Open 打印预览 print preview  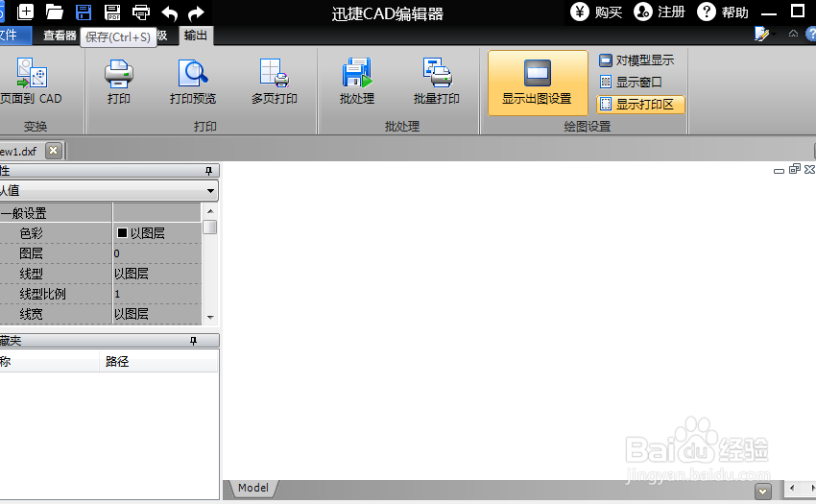coord(193,81)
